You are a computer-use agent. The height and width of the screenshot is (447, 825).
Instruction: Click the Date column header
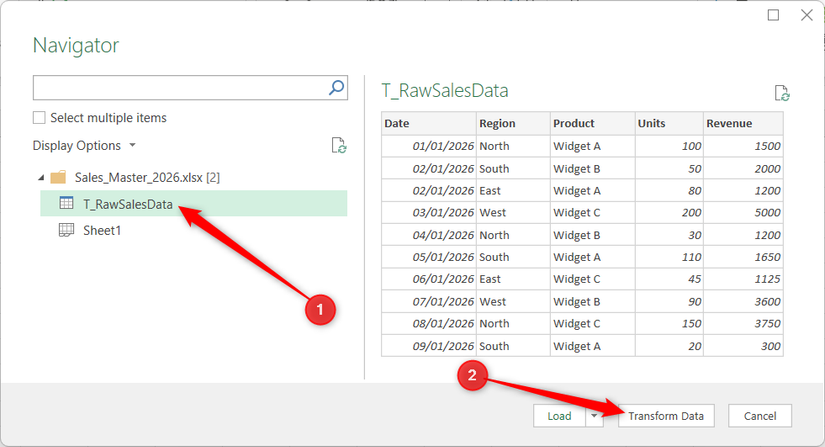(x=429, y=123)
